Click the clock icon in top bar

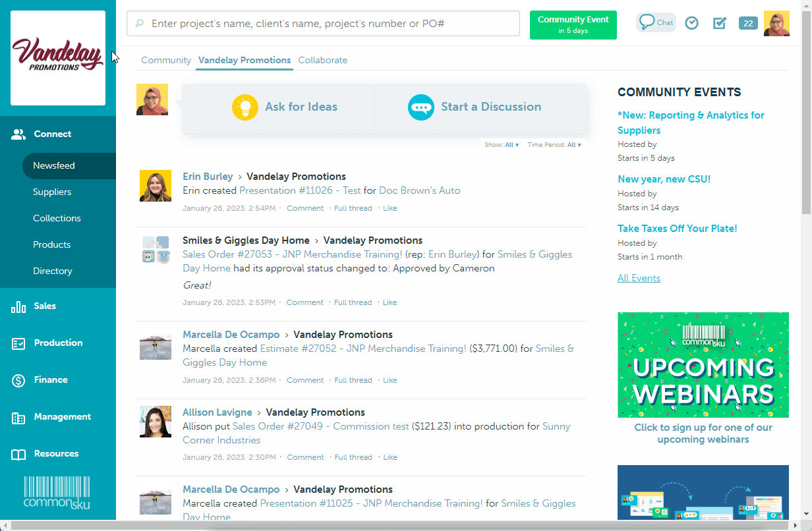click(691, 23)
